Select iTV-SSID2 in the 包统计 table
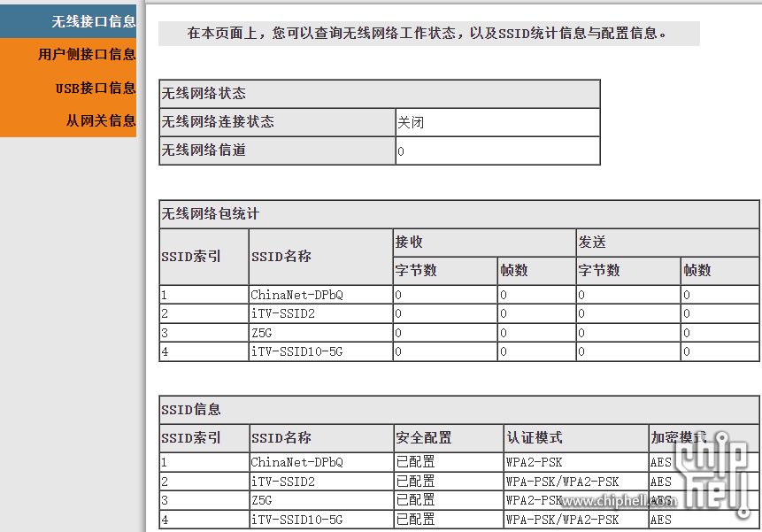Viewport: 762px width, 532px height. (x=283, y=314)
